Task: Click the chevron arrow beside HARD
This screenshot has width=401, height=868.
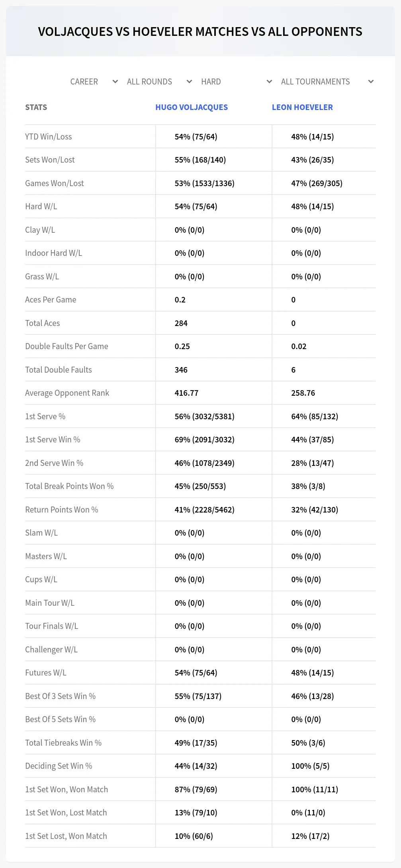Action: (x=269, y=82)
